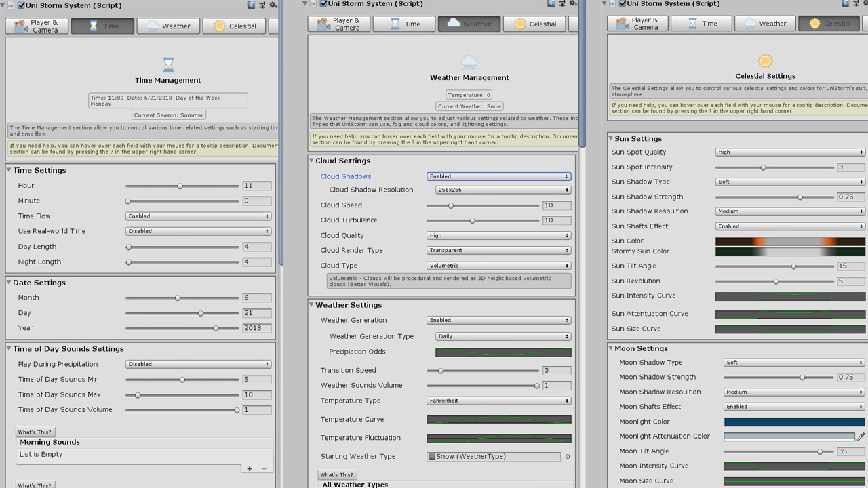868x488 pixels.
Task: Collapse component foldout arrow in right panel
Action: pos(604,3)
